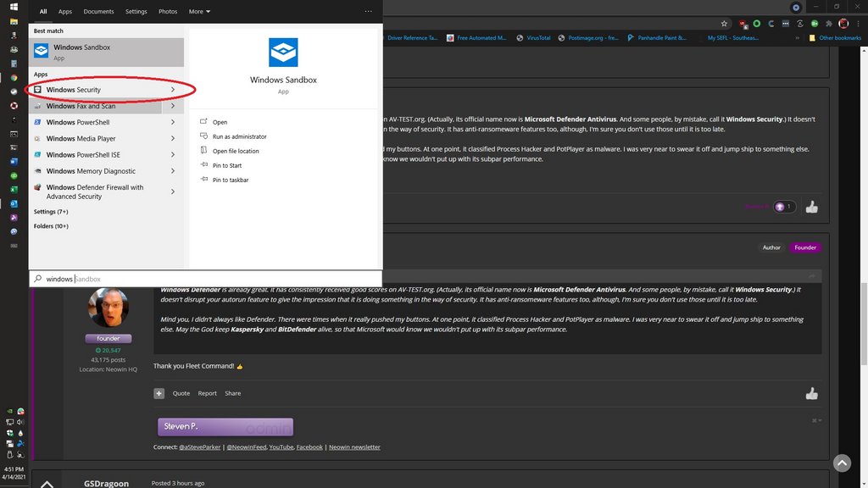This screenshot has width=868, height=488.
Task: Expand the Windows Memory Diagnostic arrow
Action: (x=173, y=171)
